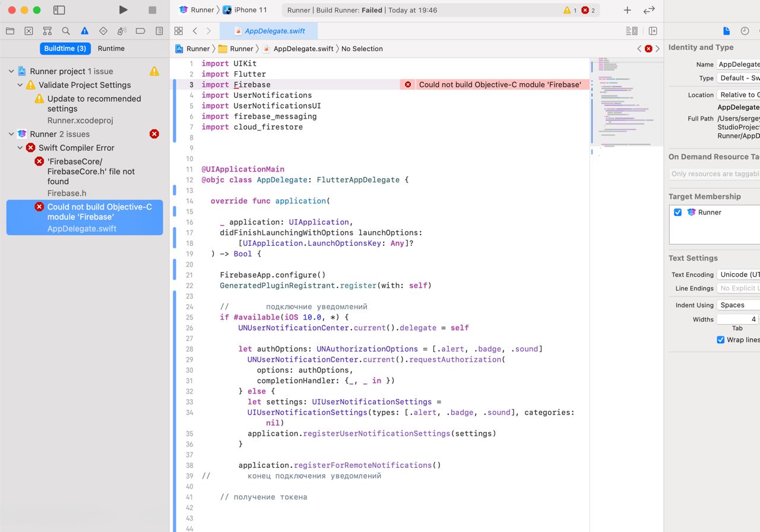Image resolution: width=760 pixels, height=532 pixels.
Task: Open the AppDelegate.swift breadcrumb
Action: coord(297,49)
